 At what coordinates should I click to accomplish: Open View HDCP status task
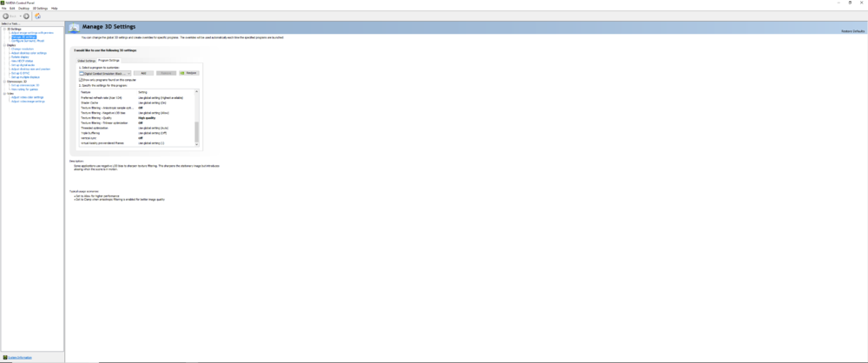[23, 61]
